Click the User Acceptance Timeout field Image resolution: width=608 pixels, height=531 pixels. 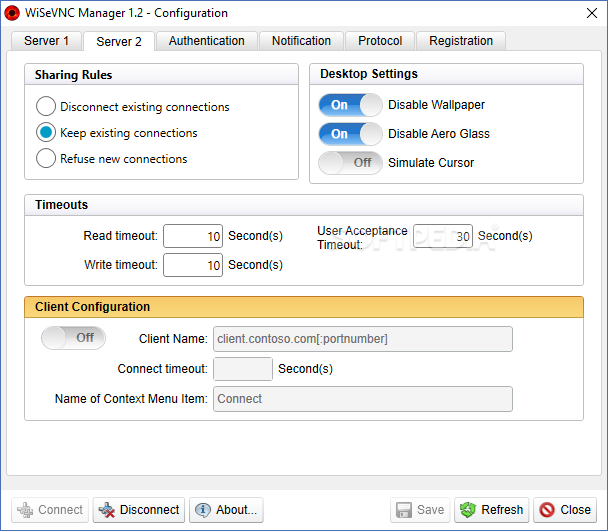point(443,236)
